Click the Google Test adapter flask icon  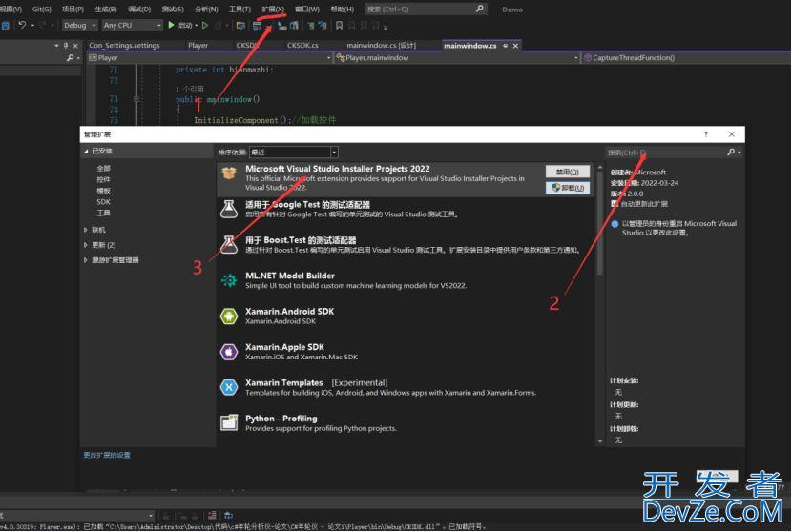(x=229, y=209)
